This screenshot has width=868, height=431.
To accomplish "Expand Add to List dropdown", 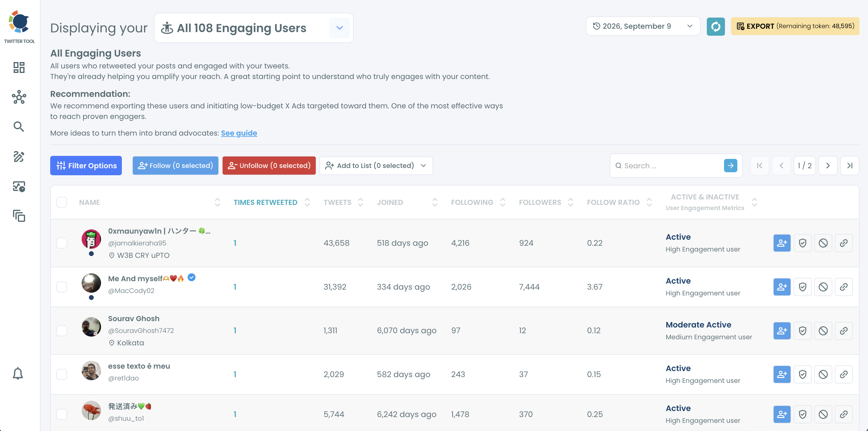I will pos(376,166).
